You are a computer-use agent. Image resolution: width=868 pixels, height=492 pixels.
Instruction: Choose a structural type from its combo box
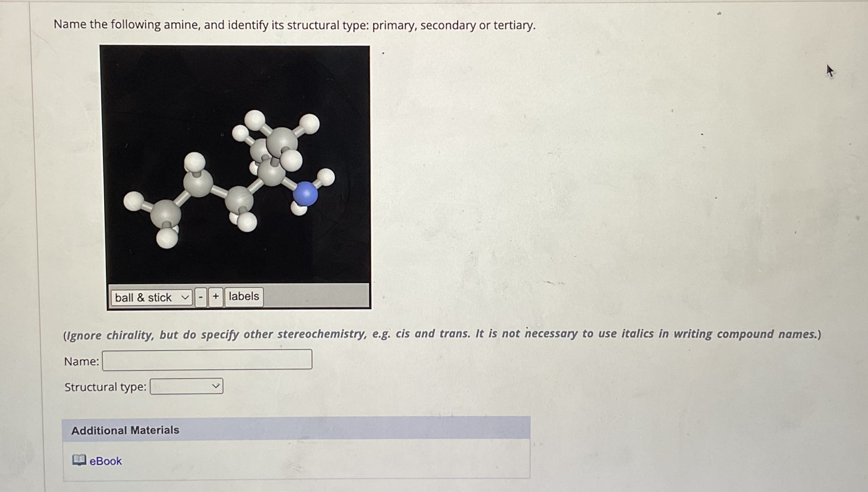[186, 386]
